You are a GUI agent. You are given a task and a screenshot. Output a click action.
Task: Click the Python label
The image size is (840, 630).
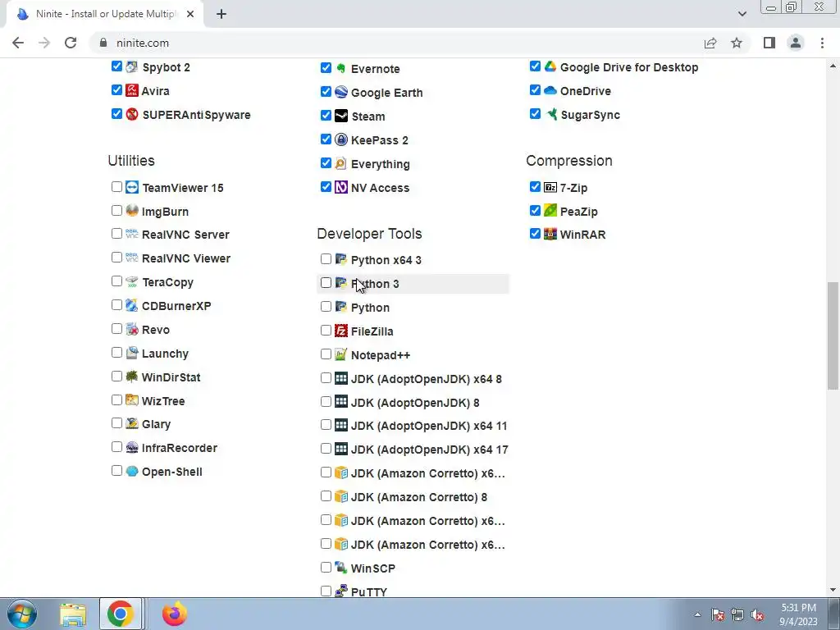coord(370,308)
